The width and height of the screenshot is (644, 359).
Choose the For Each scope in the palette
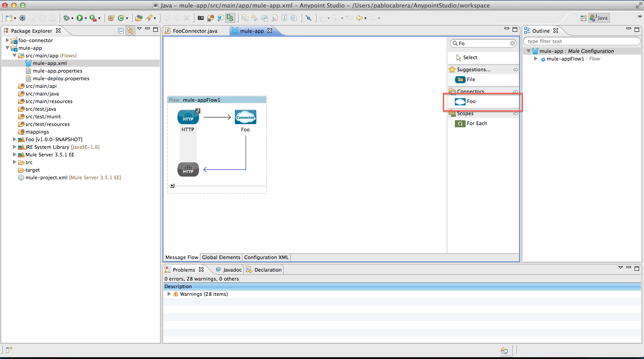tap(476, 123)
